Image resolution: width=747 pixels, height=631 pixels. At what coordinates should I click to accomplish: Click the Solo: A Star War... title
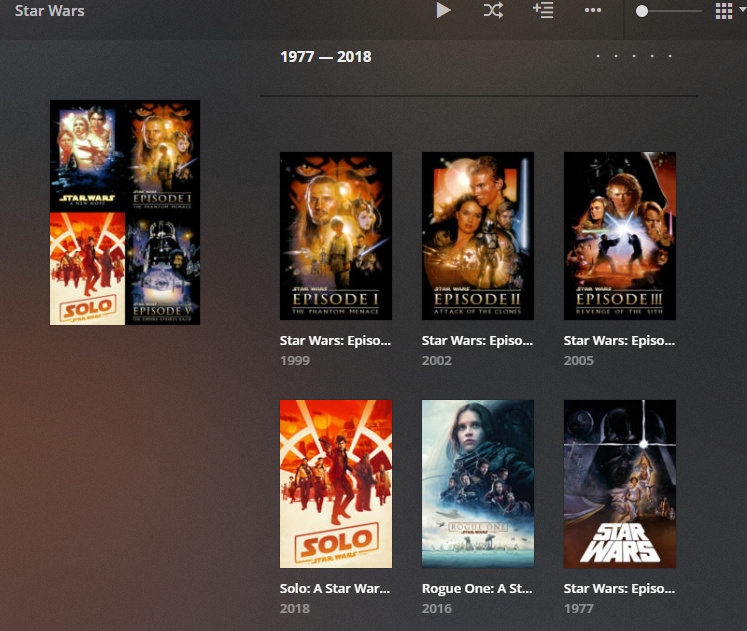pyautogui.click(x=335, y=589)
